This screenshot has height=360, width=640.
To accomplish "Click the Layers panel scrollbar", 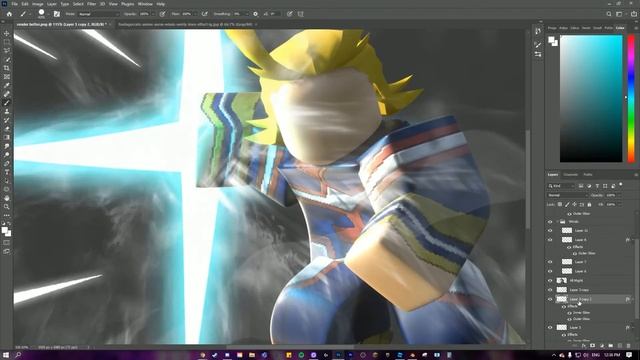I will coord(638,278).
